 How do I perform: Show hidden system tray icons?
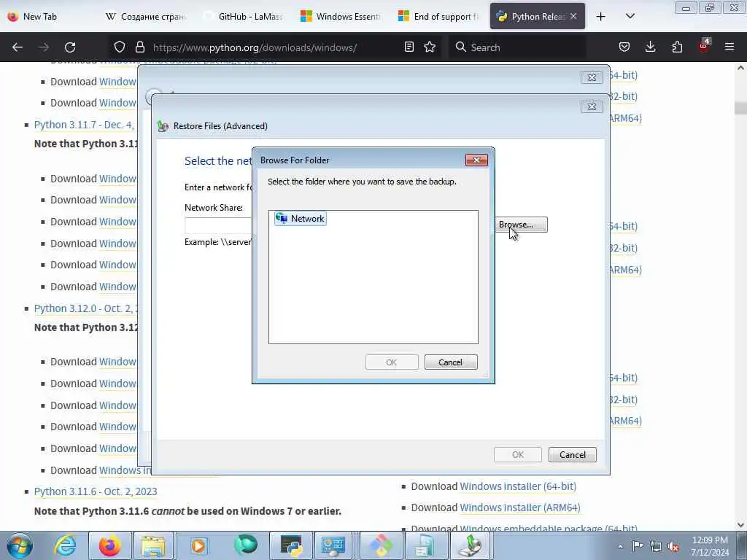point(620,546)
